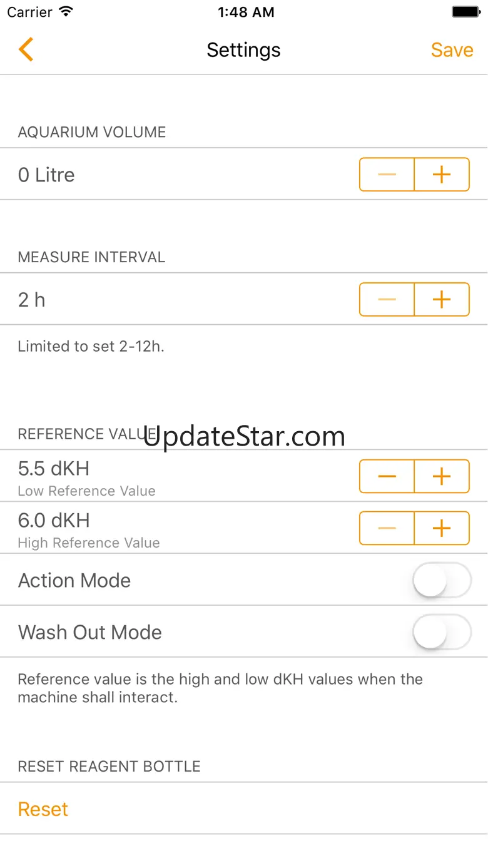Tap the 0 Litre volume value
This screenshot has width=488, height=868.
(x=46, y=175)
